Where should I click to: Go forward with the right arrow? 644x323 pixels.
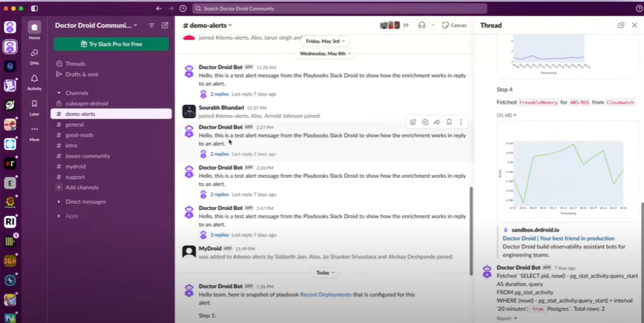click(171, 8)
